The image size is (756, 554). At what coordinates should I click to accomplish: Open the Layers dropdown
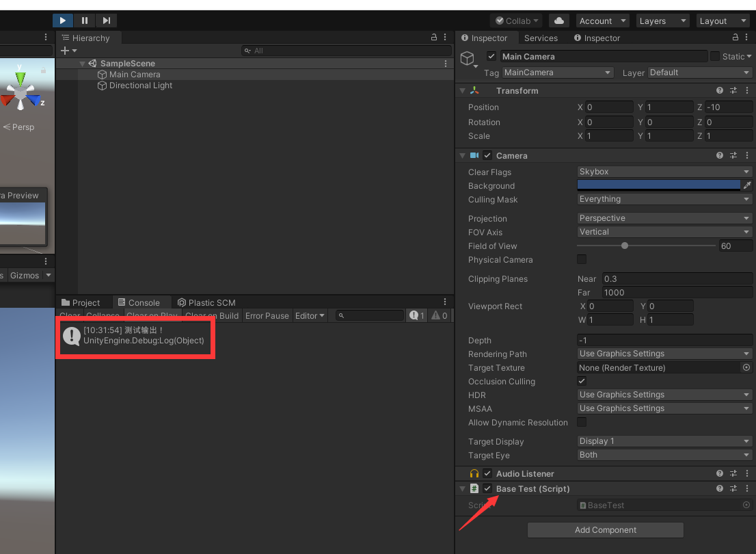[662, 21]
